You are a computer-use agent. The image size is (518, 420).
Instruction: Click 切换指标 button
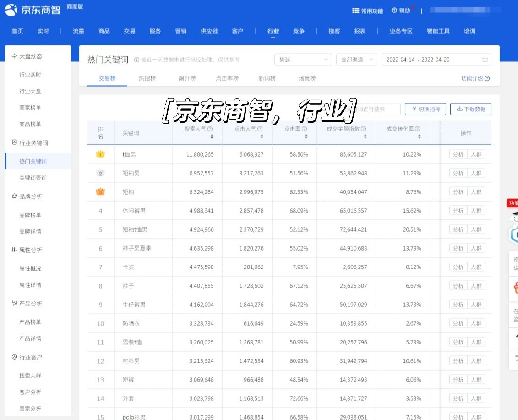pos(425,109)
